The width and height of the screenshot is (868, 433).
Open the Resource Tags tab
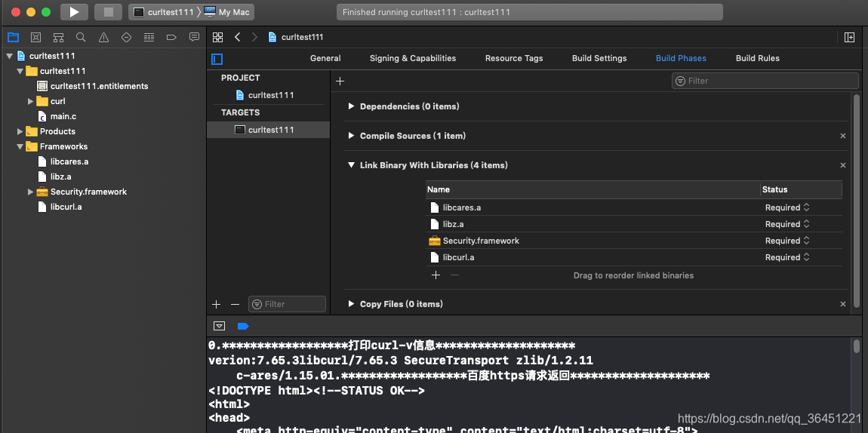tap(514, 58)
